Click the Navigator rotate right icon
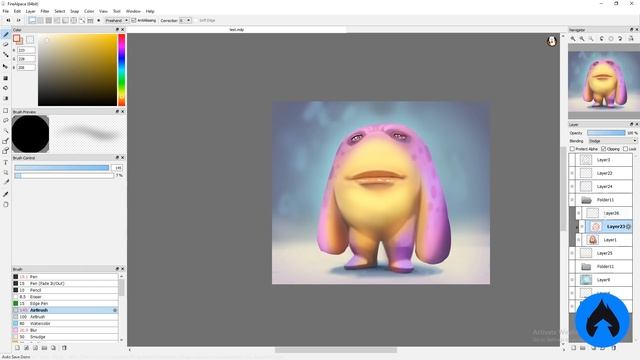 (620, 38)
